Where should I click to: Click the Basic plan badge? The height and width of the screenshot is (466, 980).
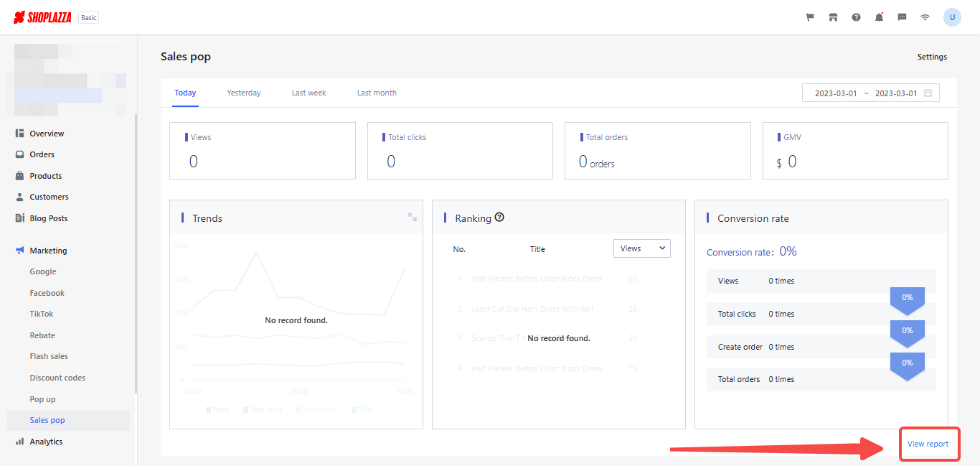88,17
